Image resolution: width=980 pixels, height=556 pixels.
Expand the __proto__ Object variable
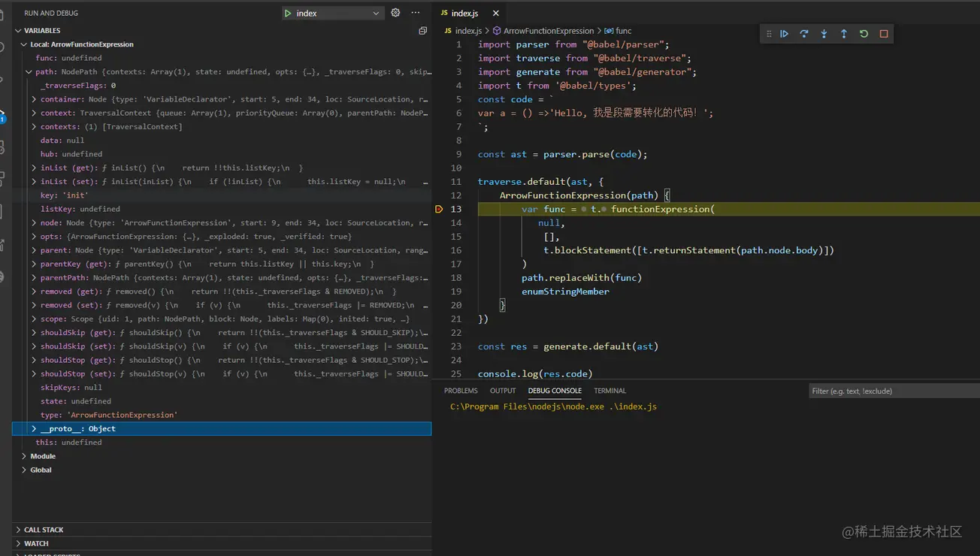point(33,428)
